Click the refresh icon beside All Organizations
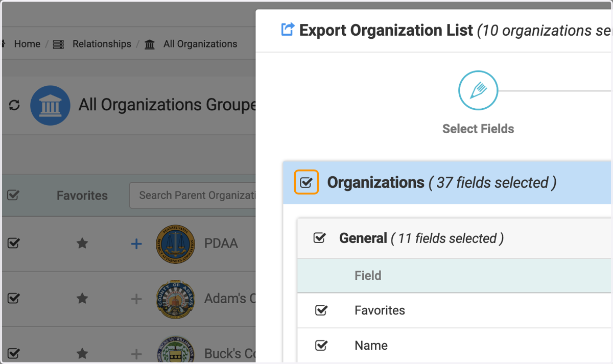The height and width of the screenshot is (364, 613). [x=14, y=105]
